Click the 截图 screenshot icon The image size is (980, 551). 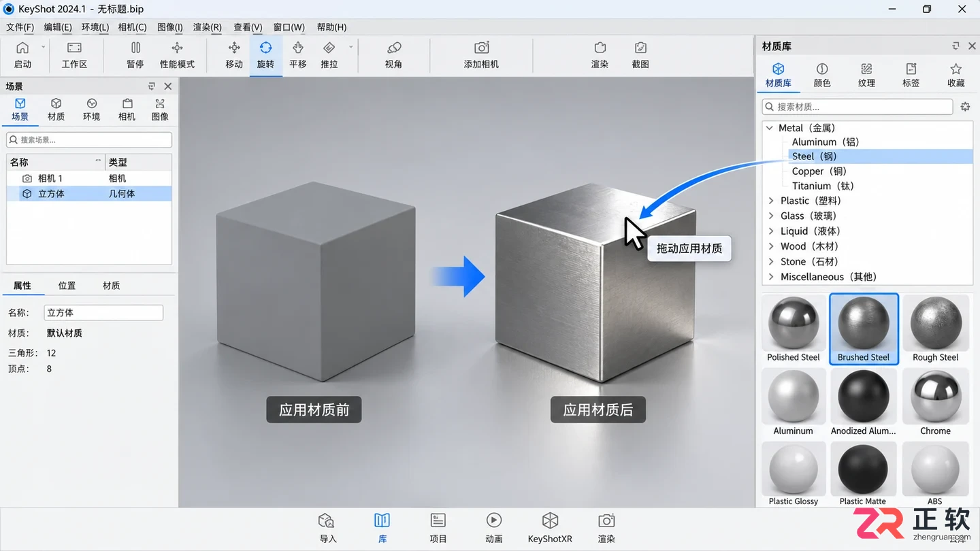point(640,48)
